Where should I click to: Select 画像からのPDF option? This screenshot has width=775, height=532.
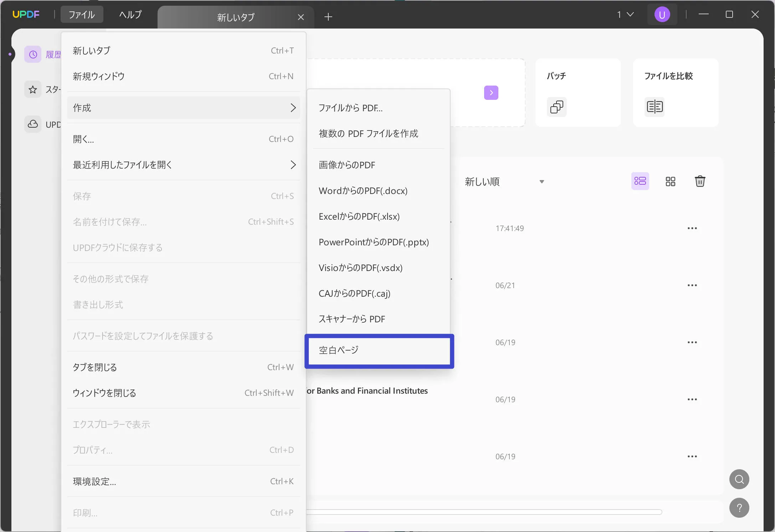click(x=378, y=165)
